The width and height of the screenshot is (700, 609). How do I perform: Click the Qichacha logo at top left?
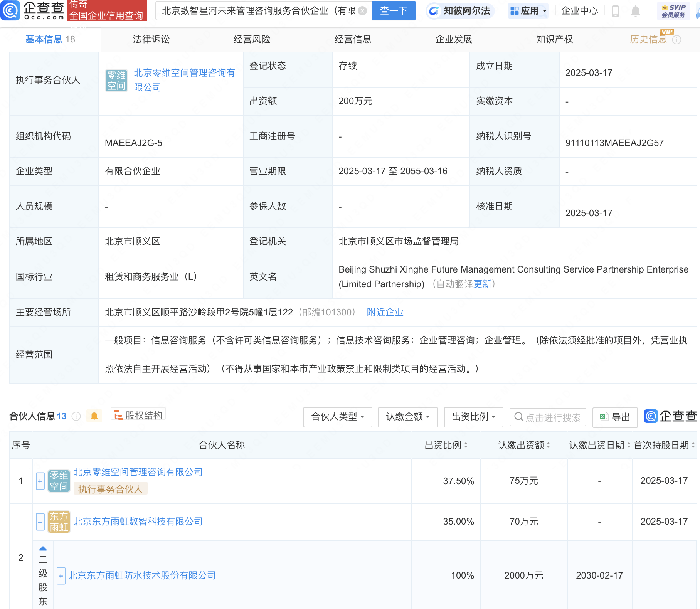point(33,10)
